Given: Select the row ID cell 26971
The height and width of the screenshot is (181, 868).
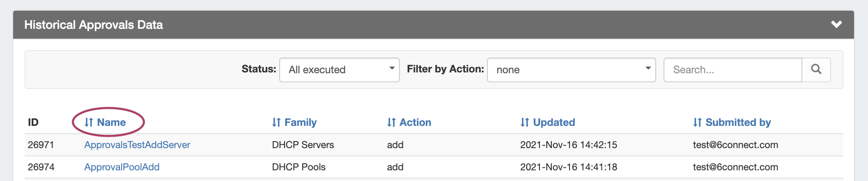Looking at the screenshot, I should pos(41,145).
